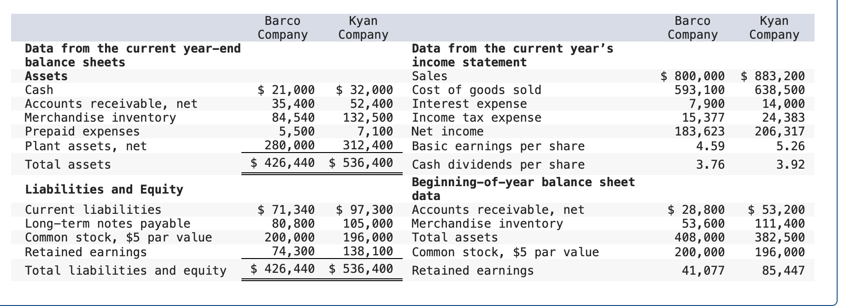868x306 pixels.
Task: Click Kyan beginning merchandise inventory 111,400
Action: coord(780,224)
